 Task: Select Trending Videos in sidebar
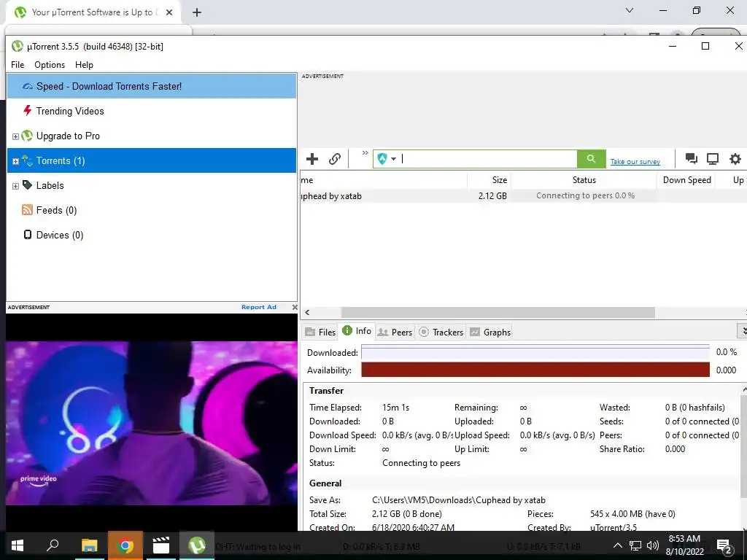coord(152,111)
